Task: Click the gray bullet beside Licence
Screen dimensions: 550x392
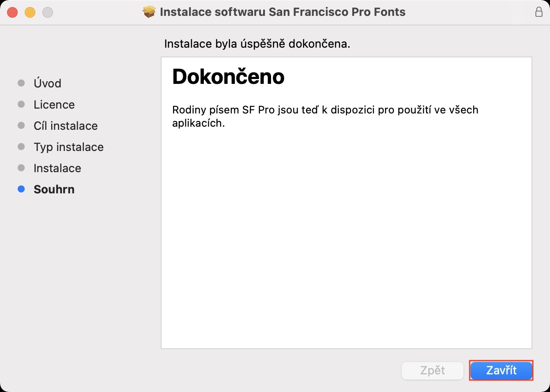Action: coord(21,105)
